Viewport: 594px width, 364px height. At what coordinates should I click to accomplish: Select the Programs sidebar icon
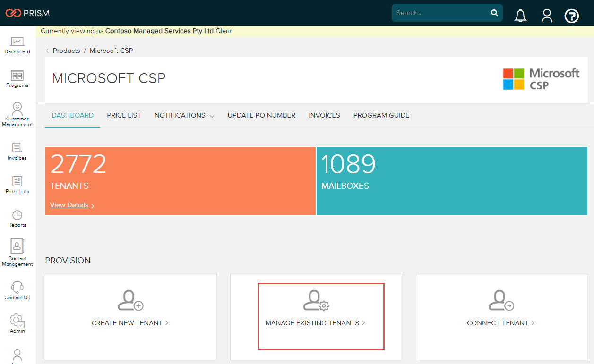coord(17,76)
